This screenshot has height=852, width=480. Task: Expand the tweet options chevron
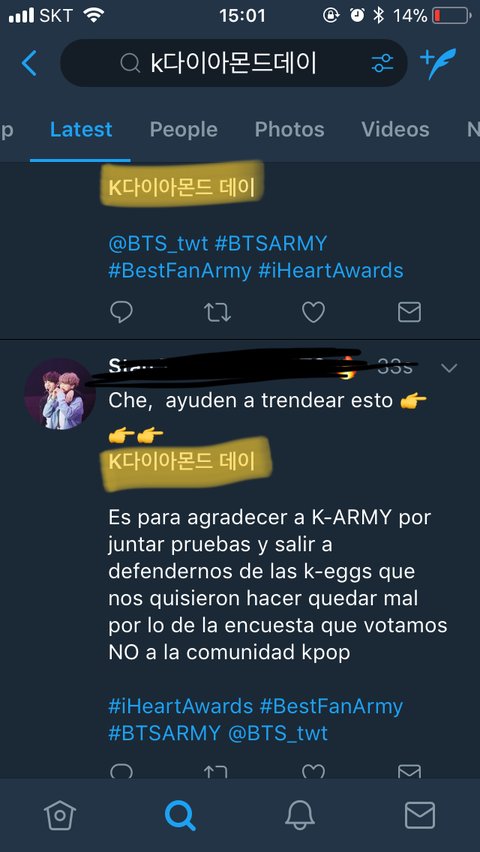click(449, 368)
